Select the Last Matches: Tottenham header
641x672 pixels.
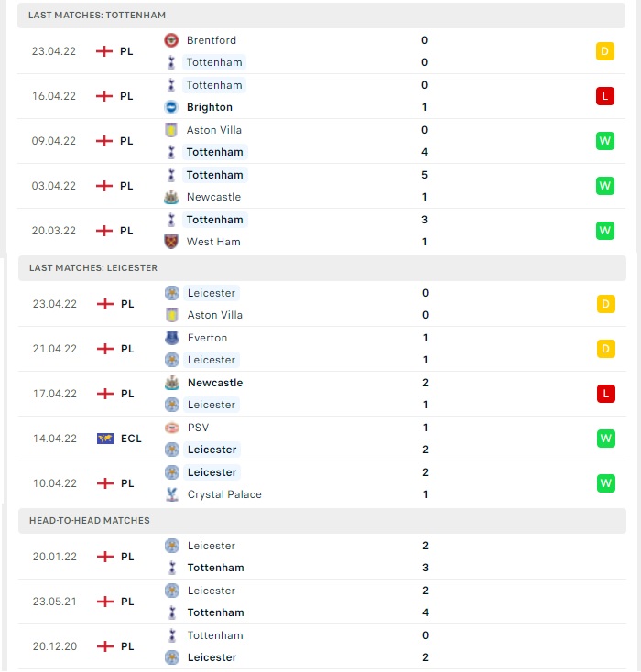point(321,16)
